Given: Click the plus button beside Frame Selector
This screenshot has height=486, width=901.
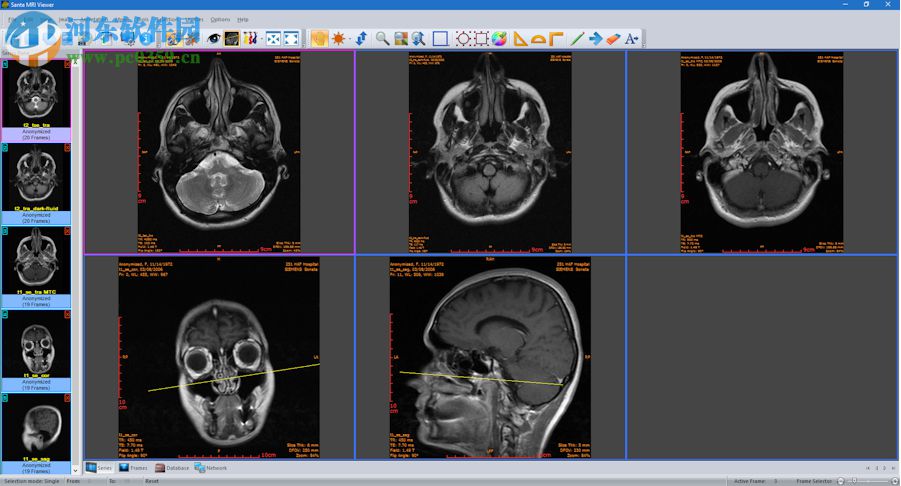Looking at the screenshot, I should (895, 481).
